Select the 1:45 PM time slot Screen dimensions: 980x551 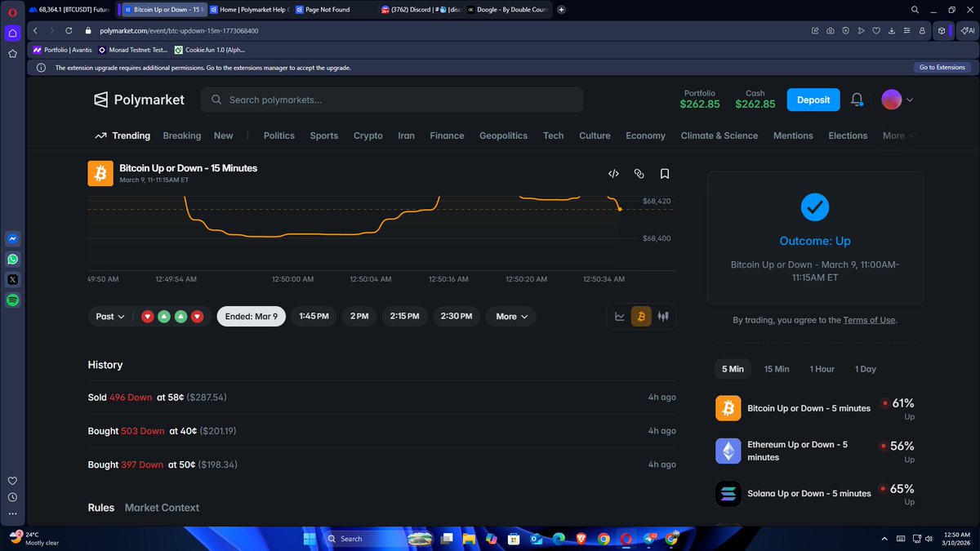point(314,317)
